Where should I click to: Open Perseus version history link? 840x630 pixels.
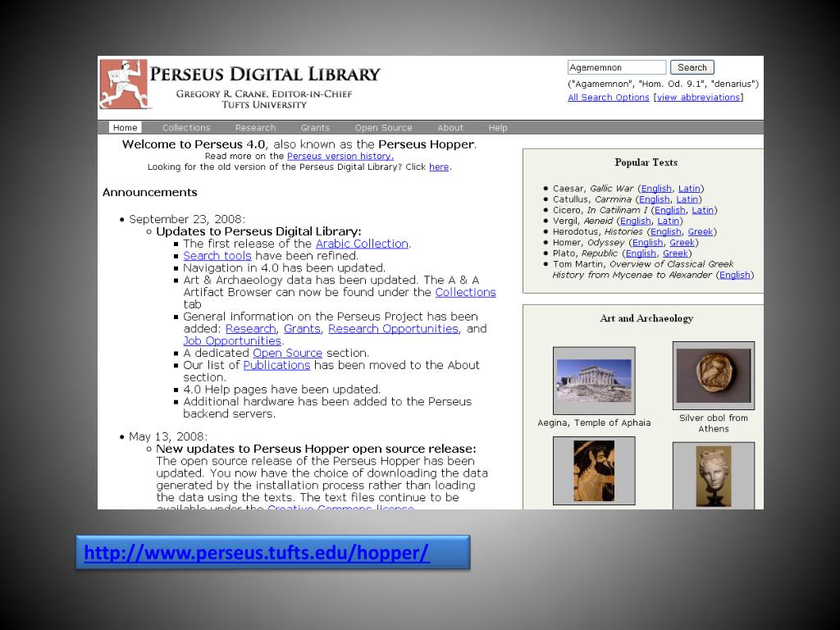[340, 156]
